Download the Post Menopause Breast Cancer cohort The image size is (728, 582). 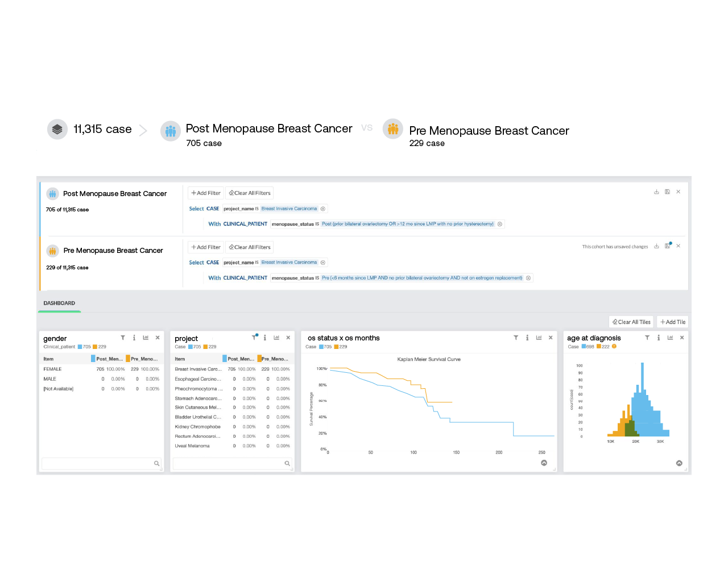[x=656, y=192]
